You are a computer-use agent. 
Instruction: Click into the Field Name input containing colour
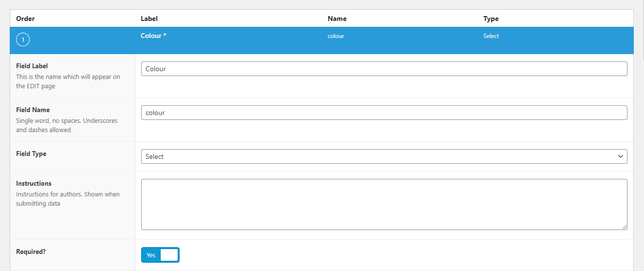pyautogui.click(x=384, y=113)
